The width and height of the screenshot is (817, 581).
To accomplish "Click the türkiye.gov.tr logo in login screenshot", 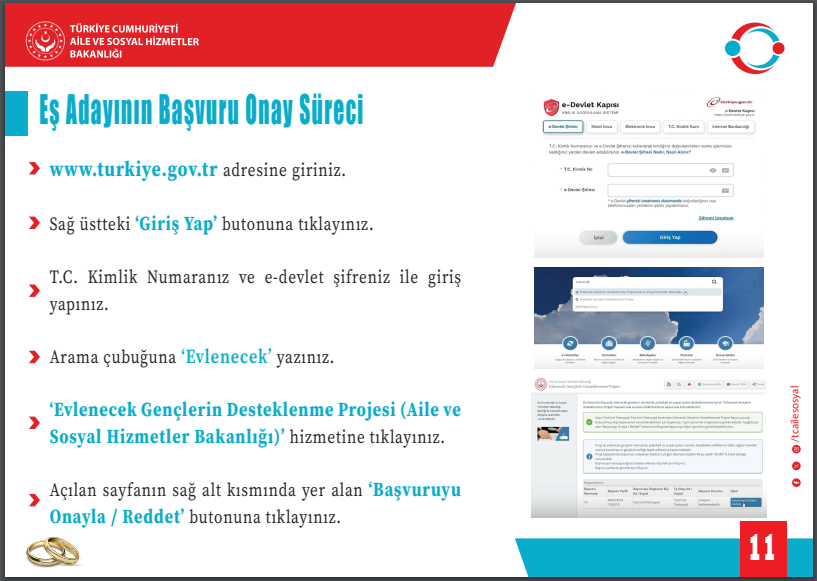I will pyautogui.click(x=730, y=102).
